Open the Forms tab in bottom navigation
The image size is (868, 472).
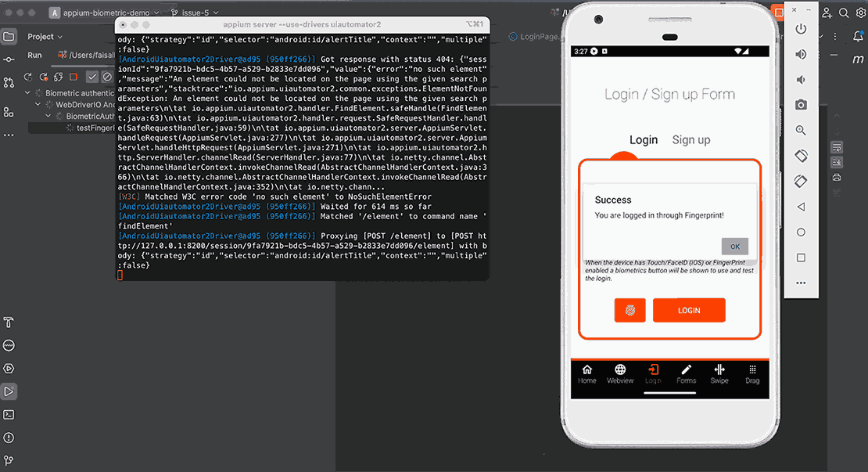point(686,374)
